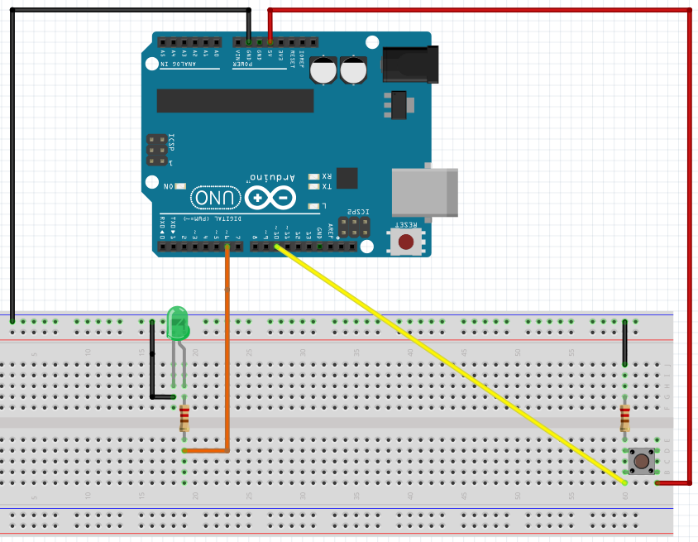Click the green LED on the breadboard
This screenshot has width=698, height=542.
click(x=177, y=324)
